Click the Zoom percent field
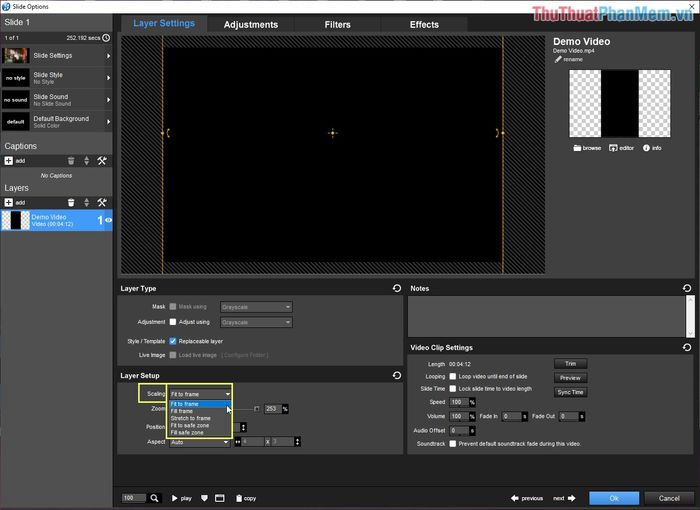Screen dimensions: 700x510 [x=273, y=409]
